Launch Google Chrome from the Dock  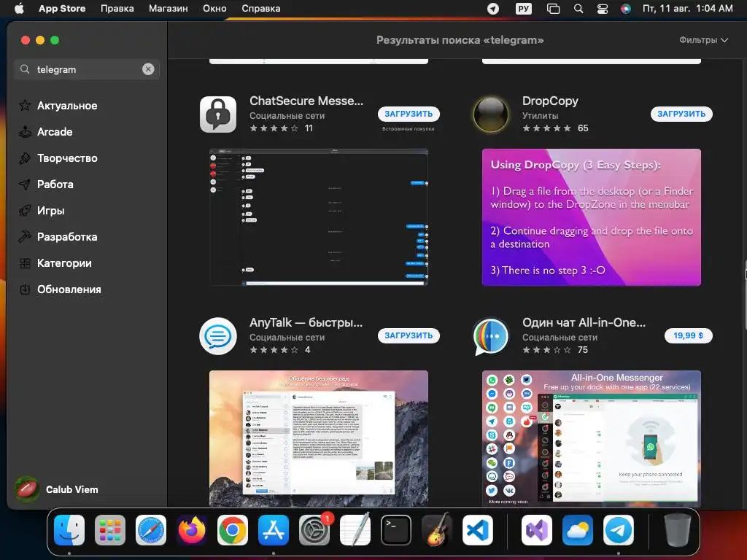[x=233, y=530]
